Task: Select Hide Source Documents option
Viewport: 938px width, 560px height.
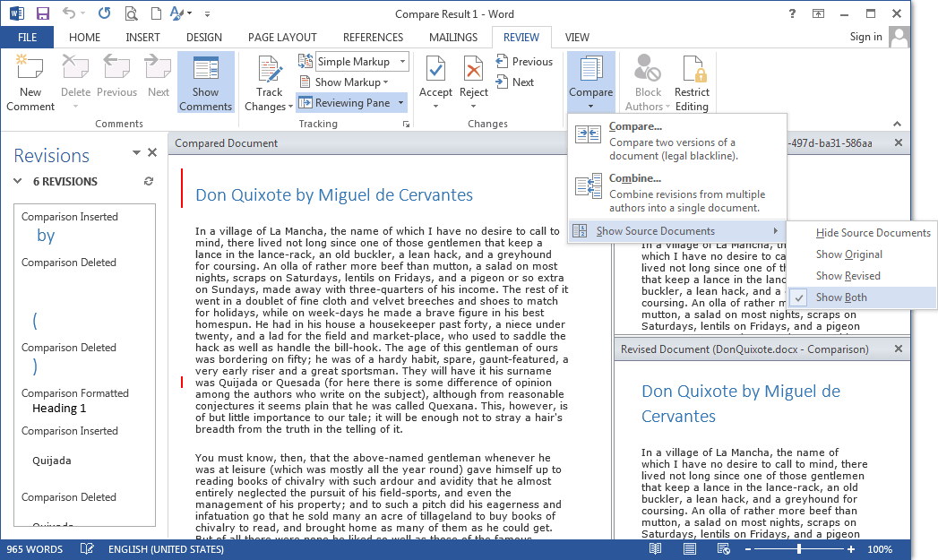Action: (863, 233)
